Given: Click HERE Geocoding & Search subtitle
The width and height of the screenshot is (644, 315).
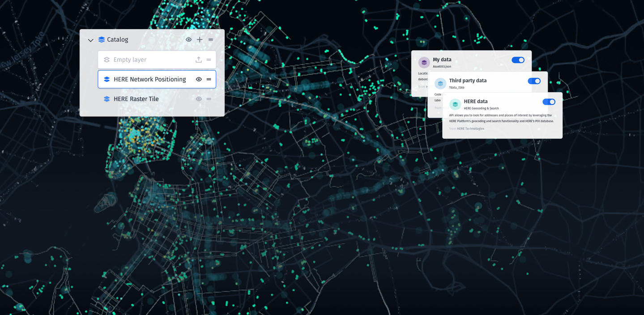Looking at the screenshot, I should (481, 108).
